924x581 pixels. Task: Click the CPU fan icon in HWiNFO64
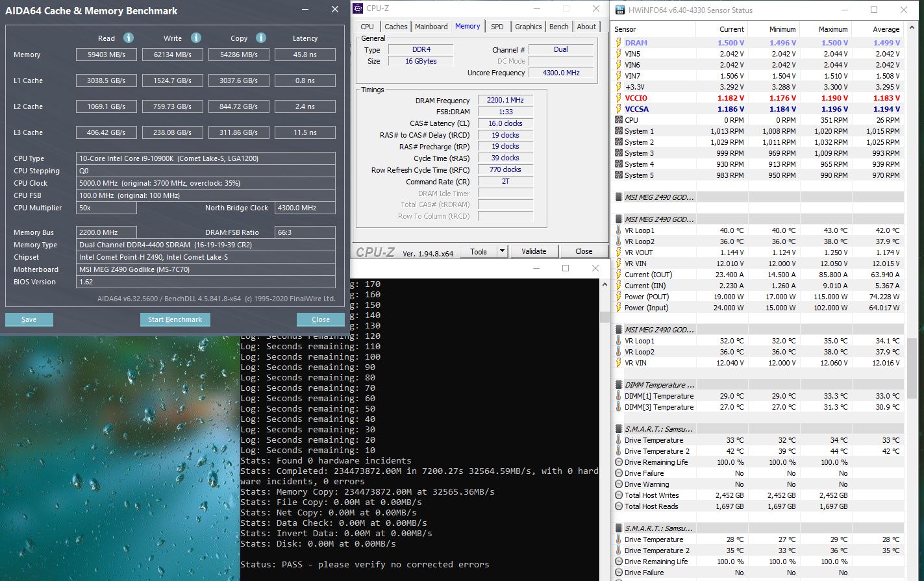pos(619,120)
